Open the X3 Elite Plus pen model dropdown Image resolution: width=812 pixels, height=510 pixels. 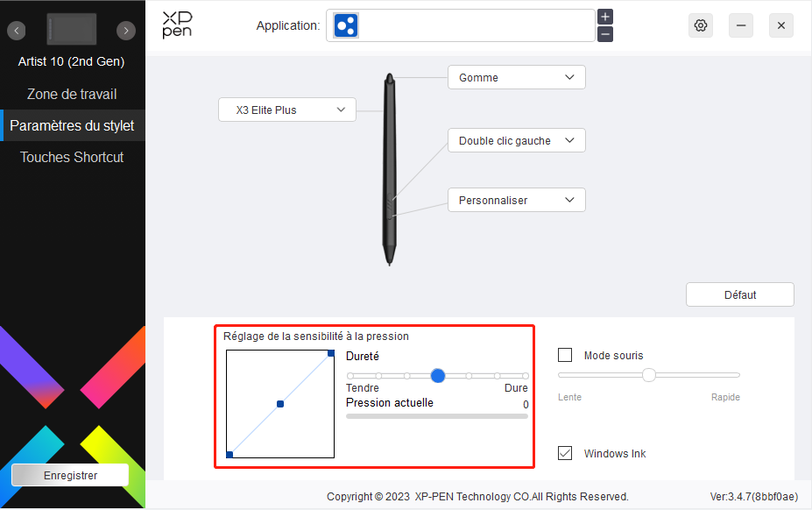[286, 110]
